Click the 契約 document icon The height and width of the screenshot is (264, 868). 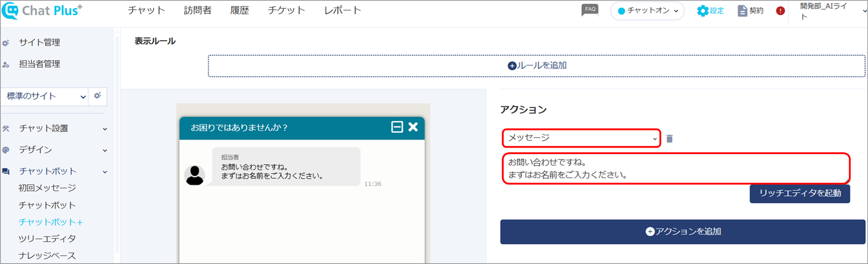pos(742,11)
